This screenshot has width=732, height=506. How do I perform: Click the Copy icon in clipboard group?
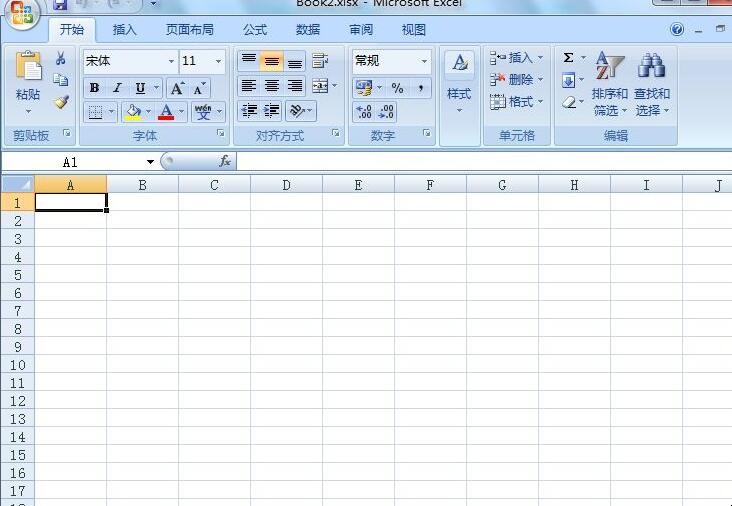pos(61,80)
